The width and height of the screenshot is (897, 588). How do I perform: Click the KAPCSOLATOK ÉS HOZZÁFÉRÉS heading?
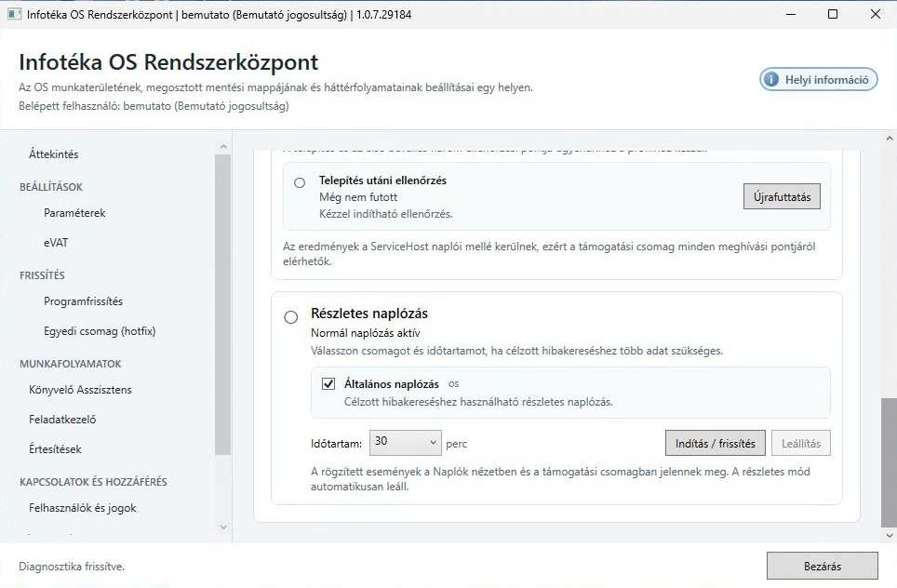[x=93, y=482]
